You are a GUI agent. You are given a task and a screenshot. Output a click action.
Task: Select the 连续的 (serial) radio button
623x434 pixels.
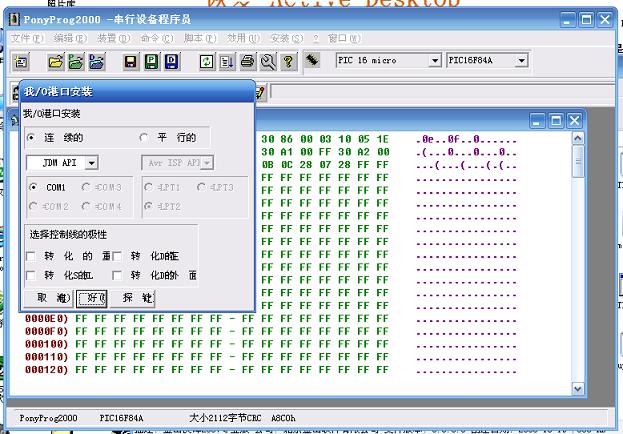coord(31,138)
